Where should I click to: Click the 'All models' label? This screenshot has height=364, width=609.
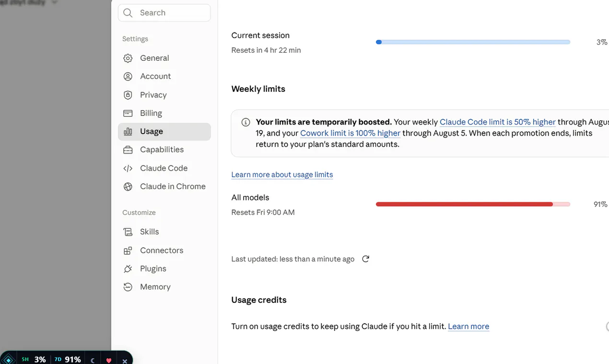(x=250, y=197)
